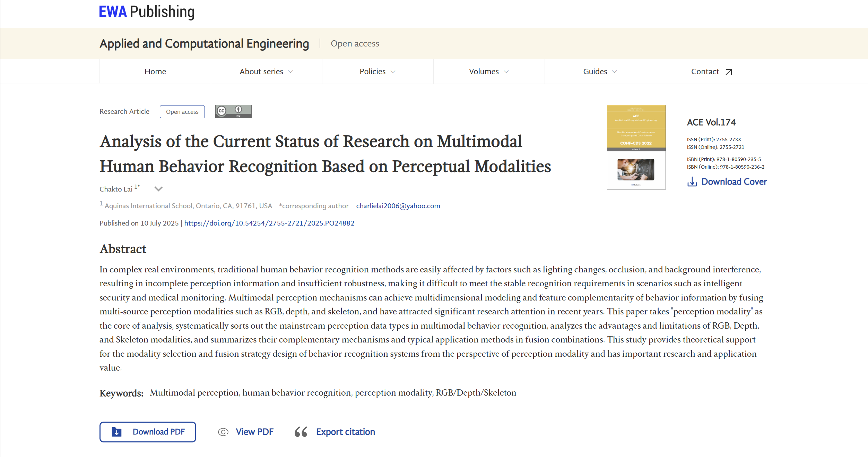Click the eye icon beside View PDF

coord(223,432)
